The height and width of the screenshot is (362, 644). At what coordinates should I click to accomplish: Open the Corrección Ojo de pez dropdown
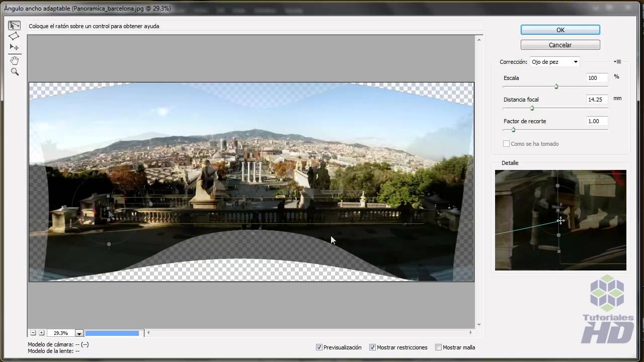pos(554,62)
